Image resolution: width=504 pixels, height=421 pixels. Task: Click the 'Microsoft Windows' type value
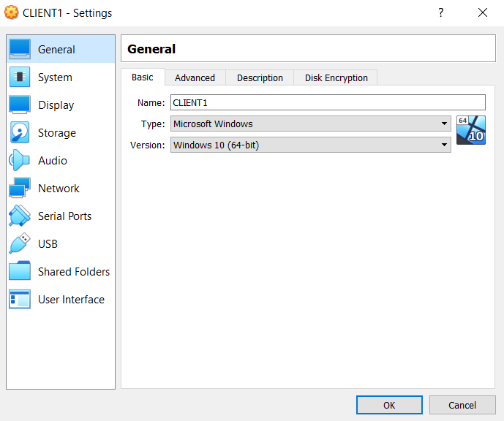(213, 124)
